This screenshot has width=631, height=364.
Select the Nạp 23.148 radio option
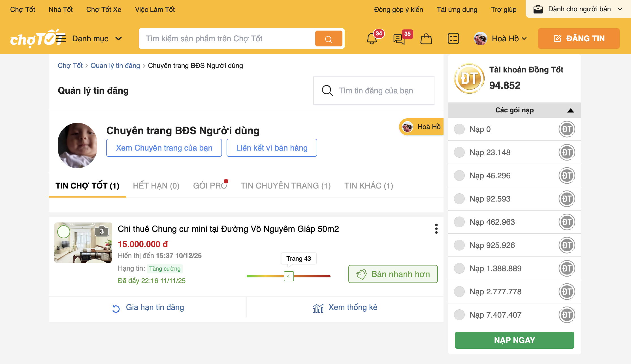point(459,152)
